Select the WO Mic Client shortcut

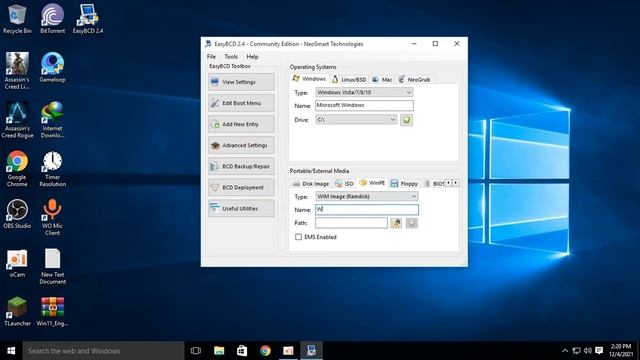53,217
